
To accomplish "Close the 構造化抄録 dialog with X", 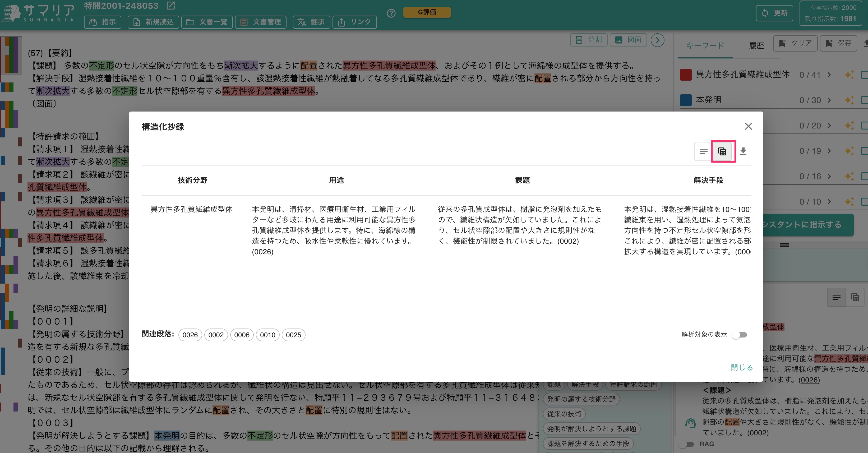I will click(x=748, y=126).
